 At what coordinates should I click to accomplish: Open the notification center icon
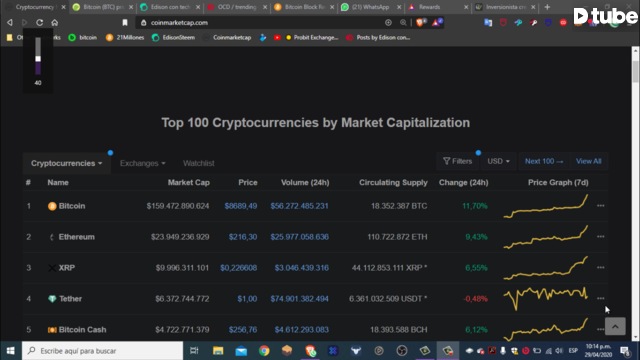click(624, 351)
